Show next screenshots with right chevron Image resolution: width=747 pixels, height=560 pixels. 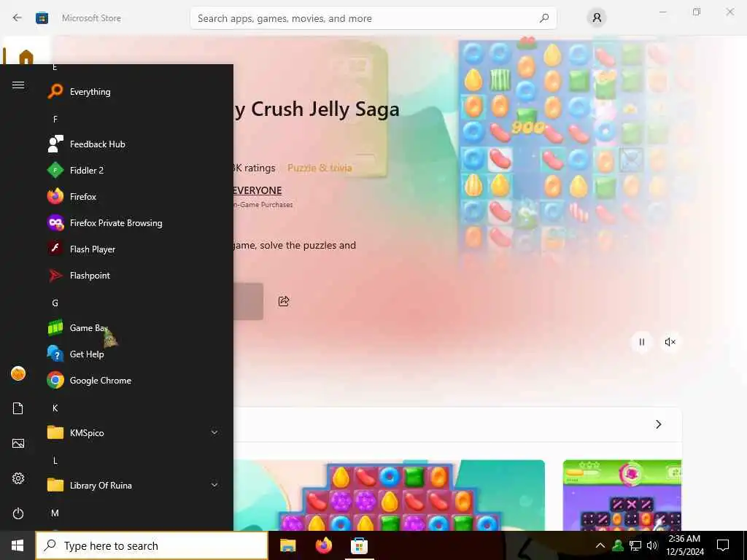pos(659,424)
